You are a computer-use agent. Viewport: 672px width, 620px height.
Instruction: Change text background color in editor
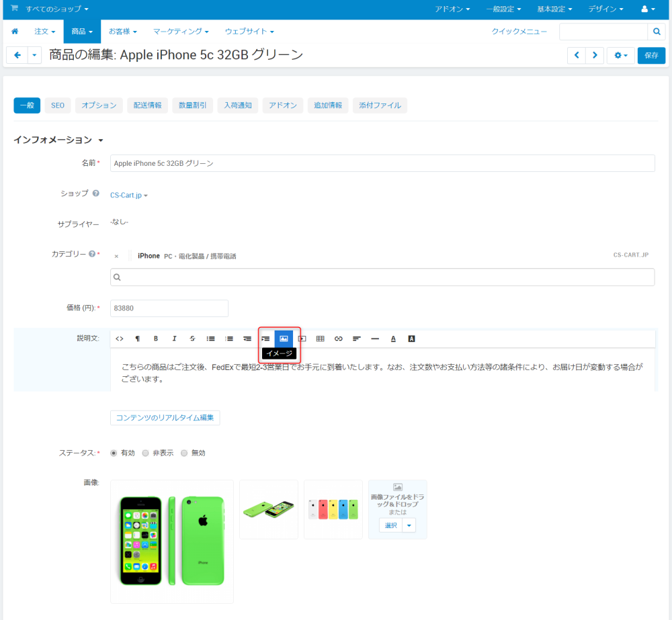[x=411, y=339]
